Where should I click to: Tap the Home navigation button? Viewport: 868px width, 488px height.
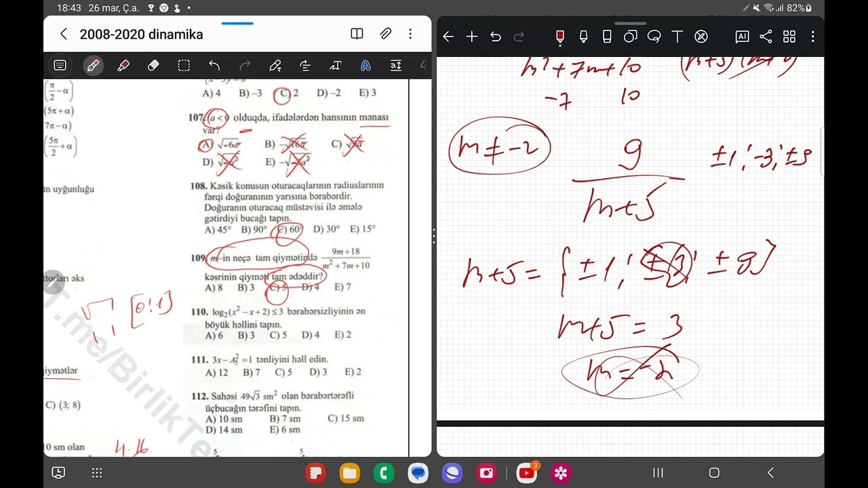[714, 472]
